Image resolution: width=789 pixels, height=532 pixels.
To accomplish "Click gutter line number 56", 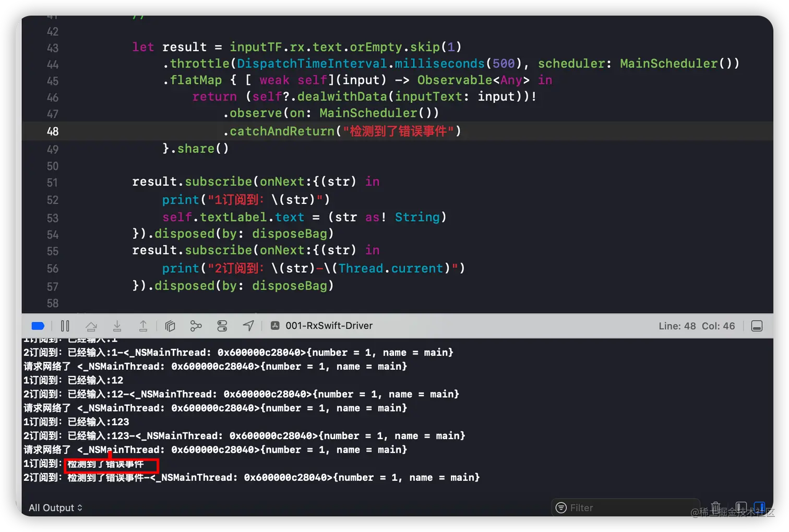I will (x=53, y=269).
